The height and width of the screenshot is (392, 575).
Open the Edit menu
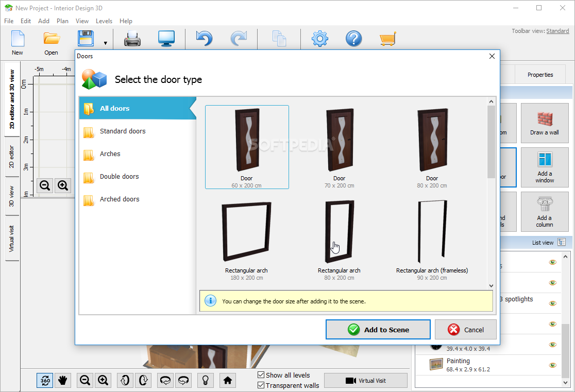(26, 21)
